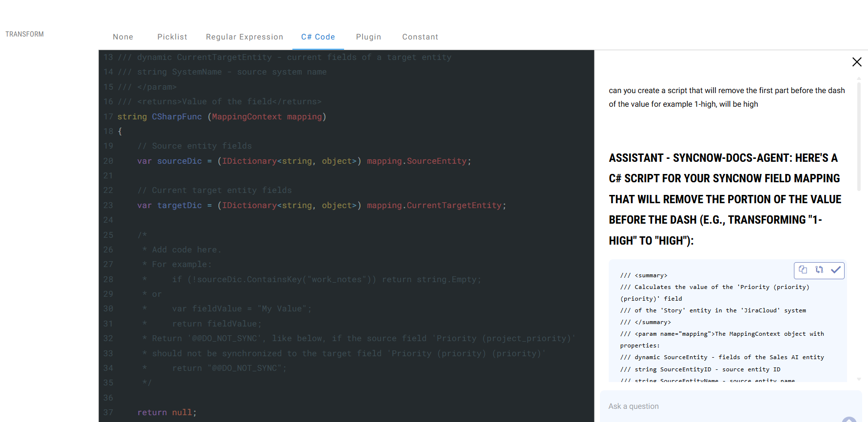The height and width of the screenshot is (422, 868).
Task: Click the '/// <summary>' line in assistant snippet
Action: (x=644, y=275)
